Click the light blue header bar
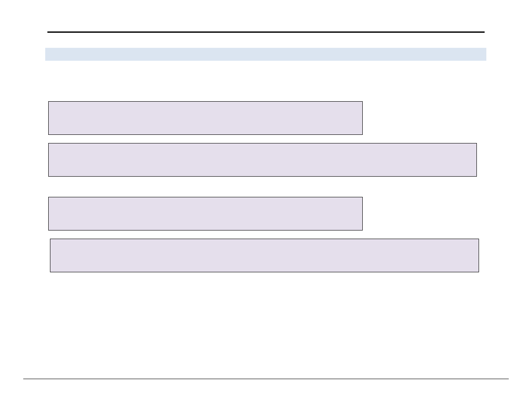 266,54
